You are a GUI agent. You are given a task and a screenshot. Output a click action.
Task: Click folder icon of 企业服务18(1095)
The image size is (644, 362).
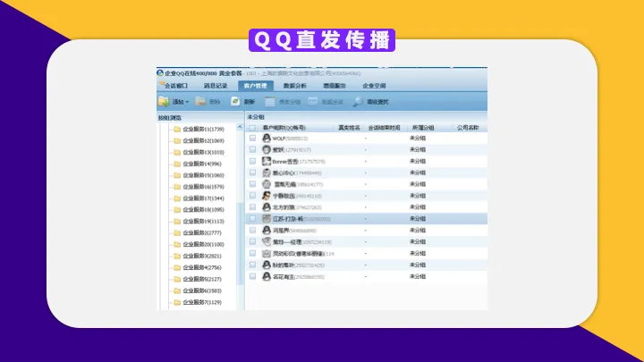177,210
